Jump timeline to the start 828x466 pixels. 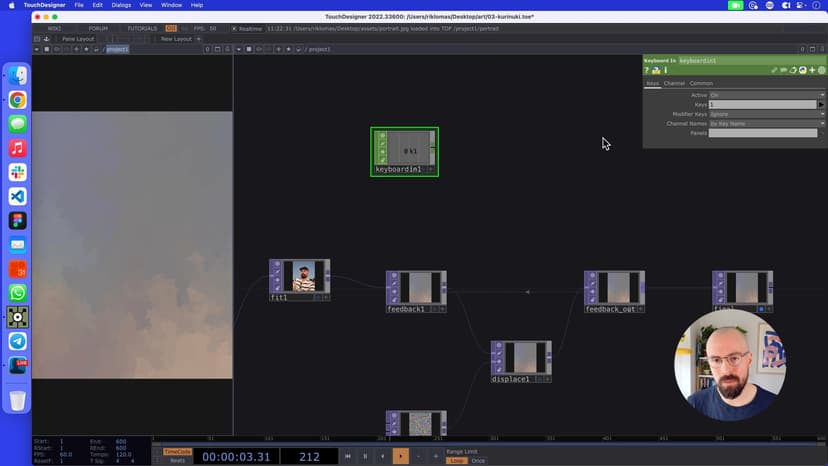[x=348, y=456]
